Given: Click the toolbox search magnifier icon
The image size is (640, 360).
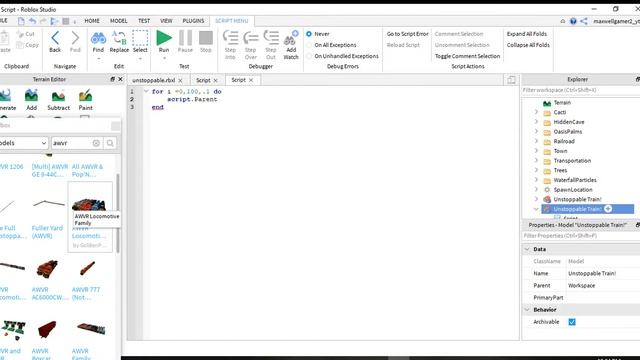Looking at the screenshot, I should pos(110,143).
